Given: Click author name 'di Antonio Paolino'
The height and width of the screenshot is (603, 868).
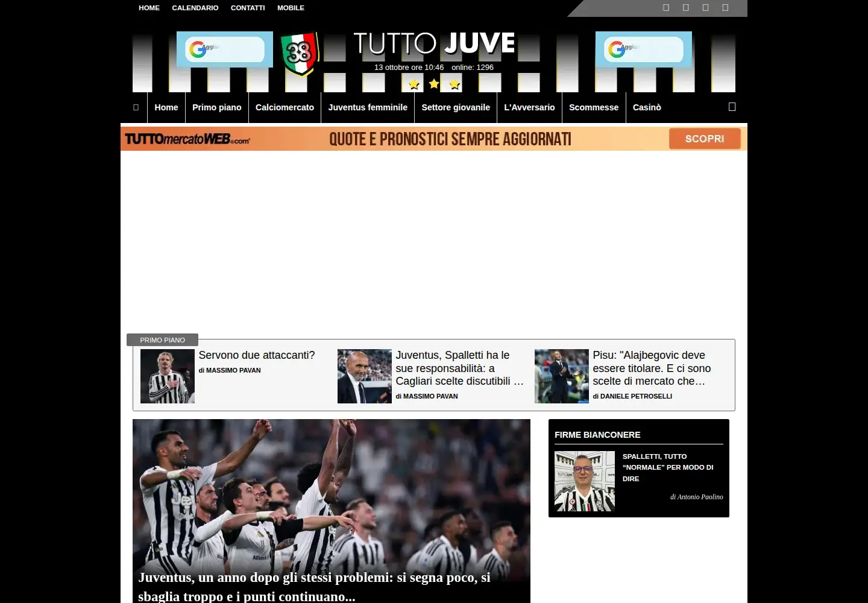Looking at the screenshot, I should click(x=697, y=497).
